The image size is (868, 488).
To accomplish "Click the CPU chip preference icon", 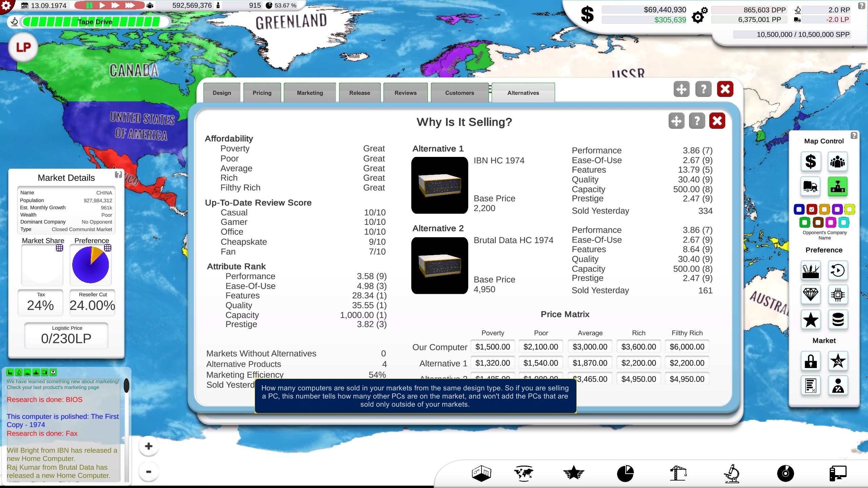I will point(837,294).
